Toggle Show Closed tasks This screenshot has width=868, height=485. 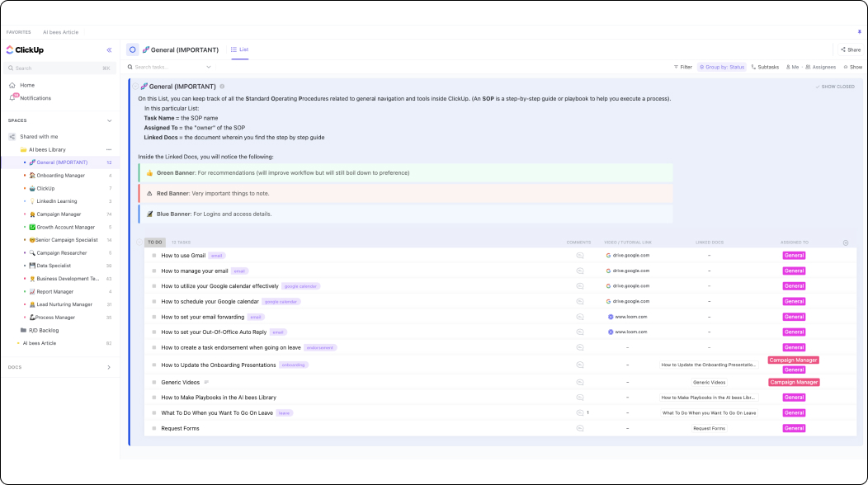click(835, 87)
